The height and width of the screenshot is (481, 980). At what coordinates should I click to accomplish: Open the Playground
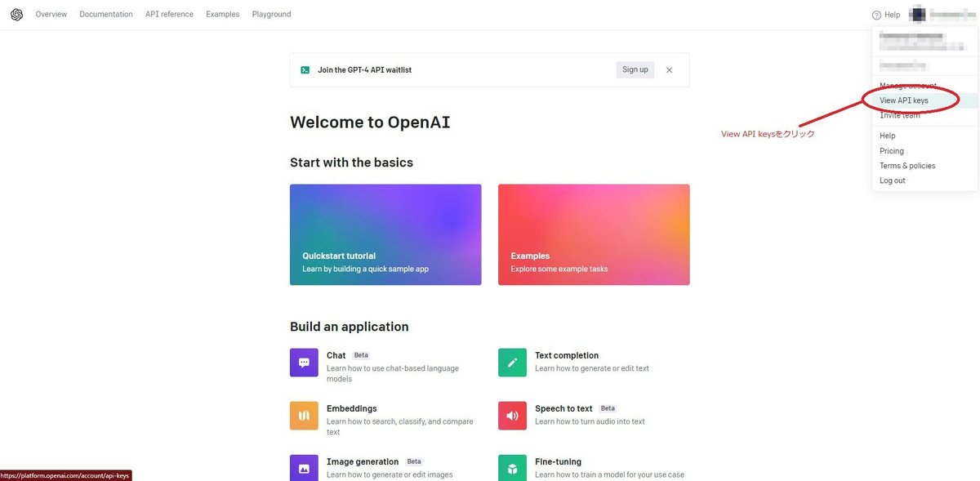(271, 15)
